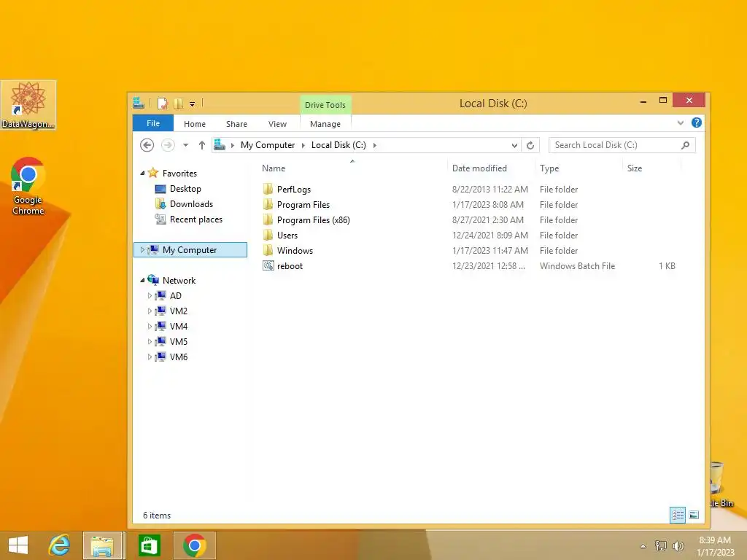Open Customize Quick Access Toolbar dropdown
The width and height of the screenshot is (747, 560).
point(192,104)
